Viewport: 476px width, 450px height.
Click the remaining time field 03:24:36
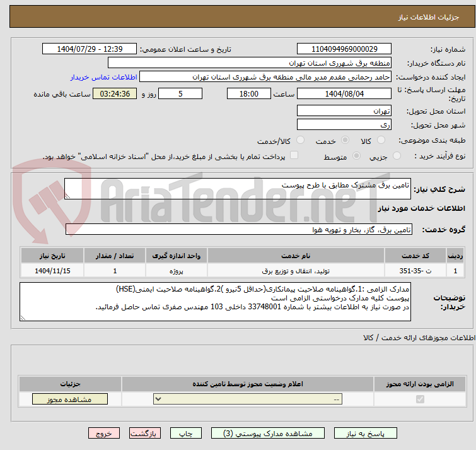pyautogui.click(x=115, y=93)
